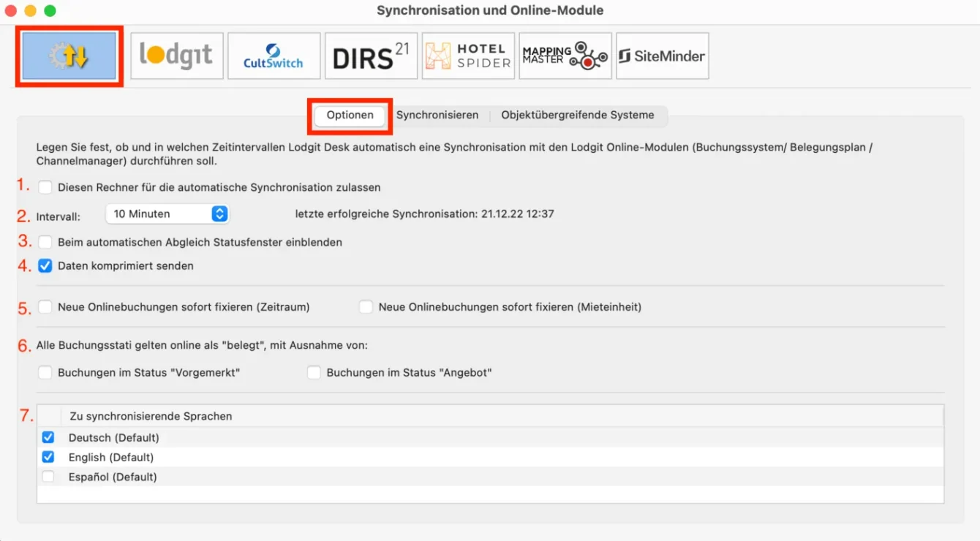The width and height of the screenshot is (980, 541).
Task: Uncheck English (Default) language
Action: click(x=48, y=457)
